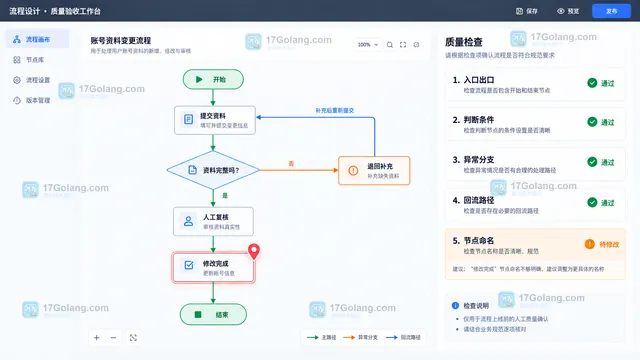Viewport: 640px width, 360px height.
Task: Click the 修改完成 naming suggestion text
Action: 528,269
